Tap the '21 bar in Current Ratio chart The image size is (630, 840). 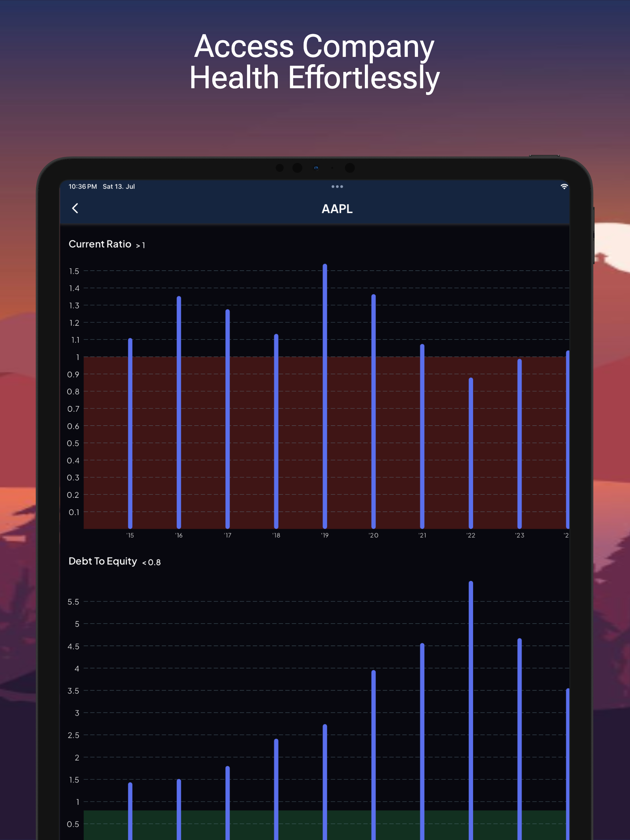point(422,436)
